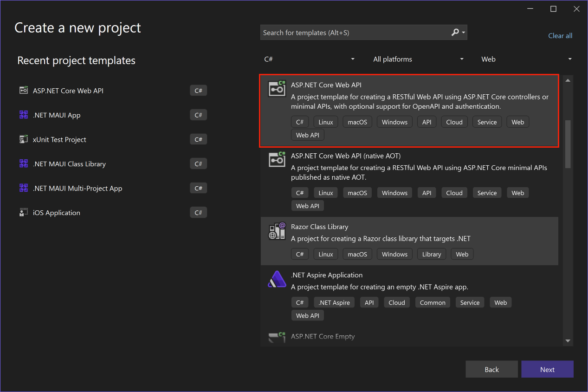Open the All platforms dropdown

[418, 59]
